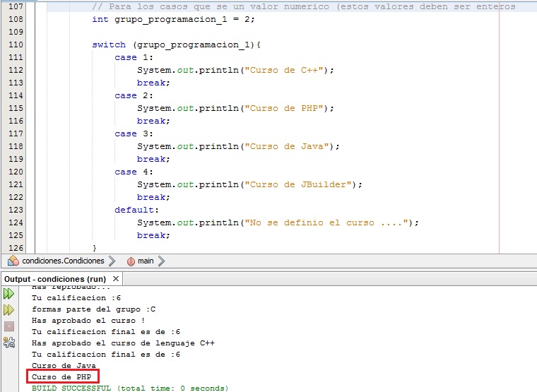Click line number 123 beside default case
Viewport: 537px width, 392px height.
pos(15,210)
